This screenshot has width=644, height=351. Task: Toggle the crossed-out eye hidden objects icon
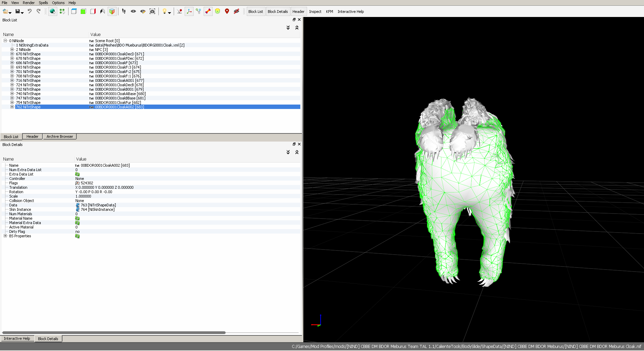click(x=236, y=11)
